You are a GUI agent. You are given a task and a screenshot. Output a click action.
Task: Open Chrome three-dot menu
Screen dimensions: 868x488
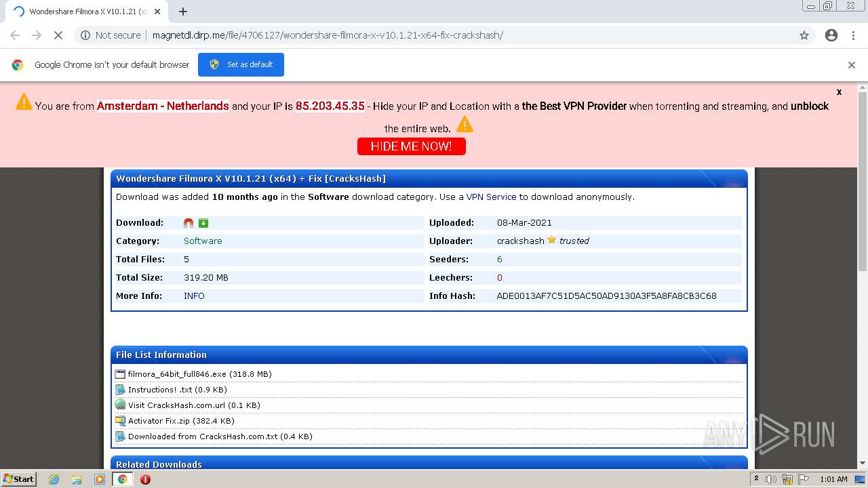coord(853,35)
